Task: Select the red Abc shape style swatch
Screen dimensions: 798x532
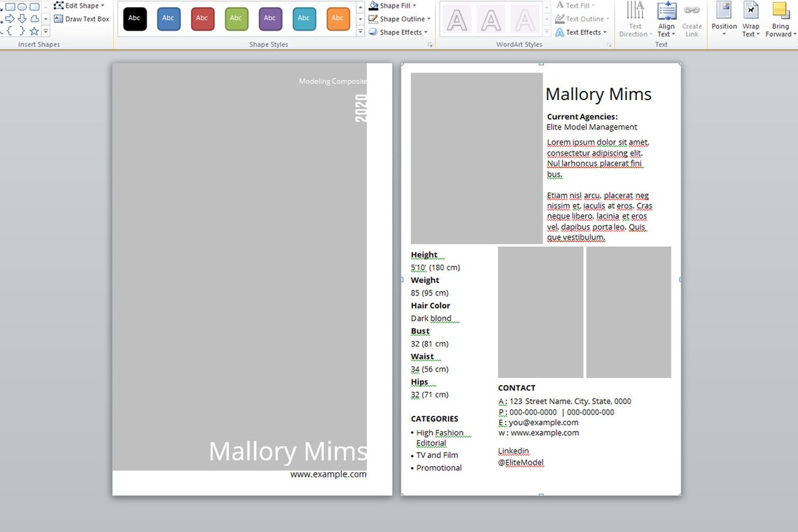Action: [202, 19]
